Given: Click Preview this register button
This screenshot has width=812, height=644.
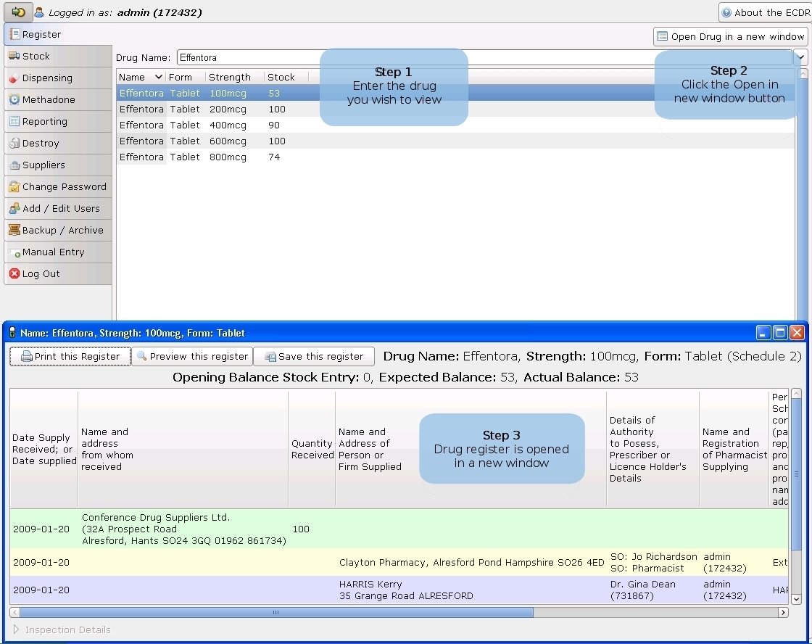Looking at the screenshot, I should click(x=192, y=356).
